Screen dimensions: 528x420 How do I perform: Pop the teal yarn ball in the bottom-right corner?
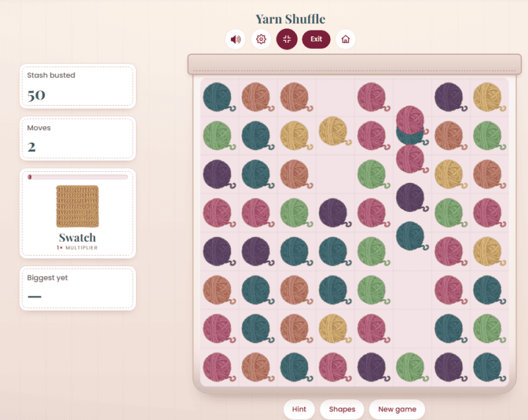click(x=489, y=367)
